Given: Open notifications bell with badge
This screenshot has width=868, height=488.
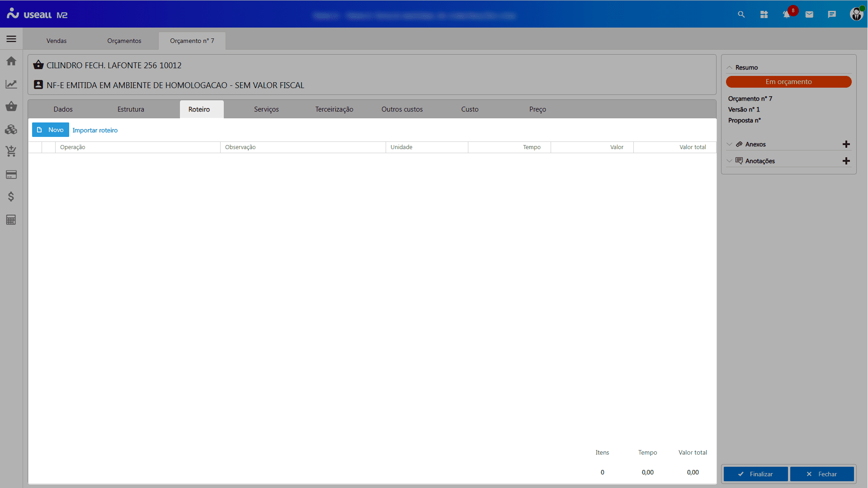Looking at the screenshot, I should 787,14.
